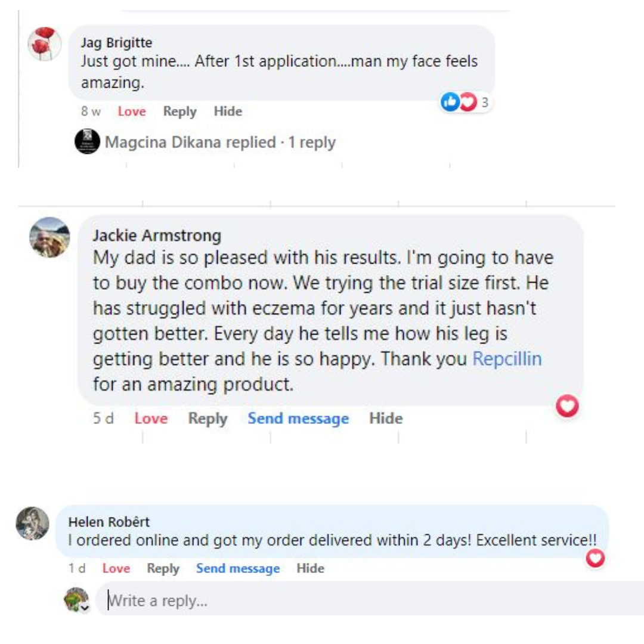This screenshot has height=644, width=644.
Task: Open the Repcillin page link
Action: tap(507, 360)
